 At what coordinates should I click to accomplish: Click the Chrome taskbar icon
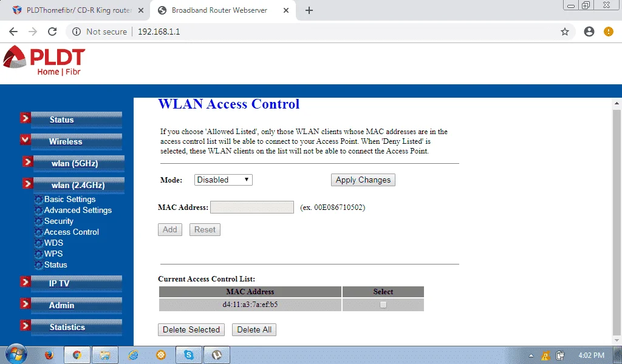click(x=77, y=355)
